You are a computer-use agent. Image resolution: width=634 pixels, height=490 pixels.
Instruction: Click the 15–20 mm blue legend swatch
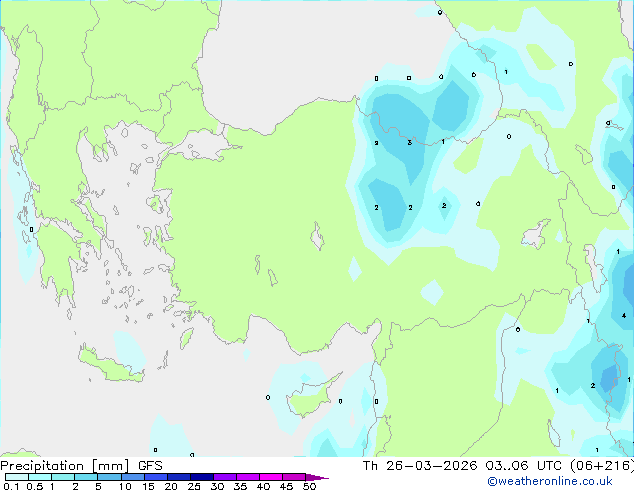tap(155, 477)
